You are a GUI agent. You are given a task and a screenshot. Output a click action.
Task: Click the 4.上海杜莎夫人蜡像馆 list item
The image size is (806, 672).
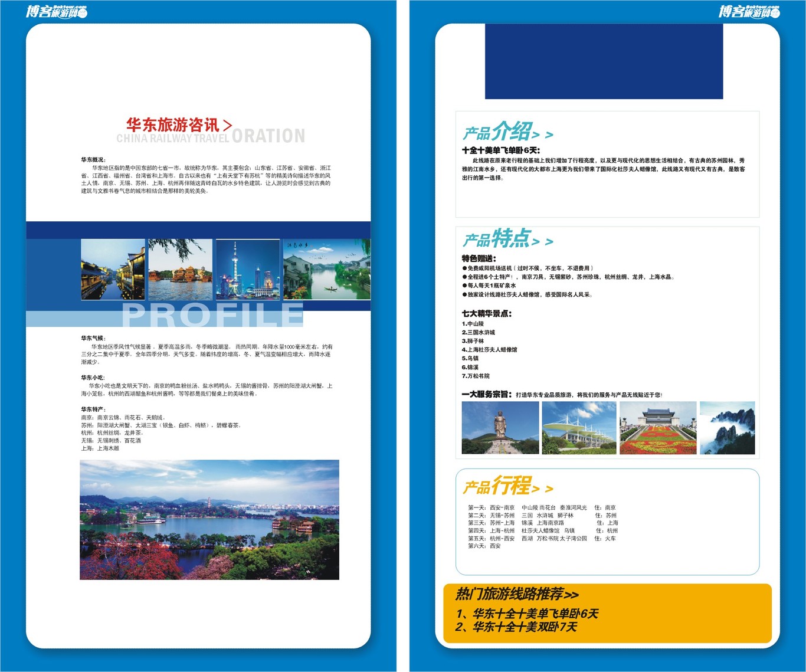tap(490, 350)
